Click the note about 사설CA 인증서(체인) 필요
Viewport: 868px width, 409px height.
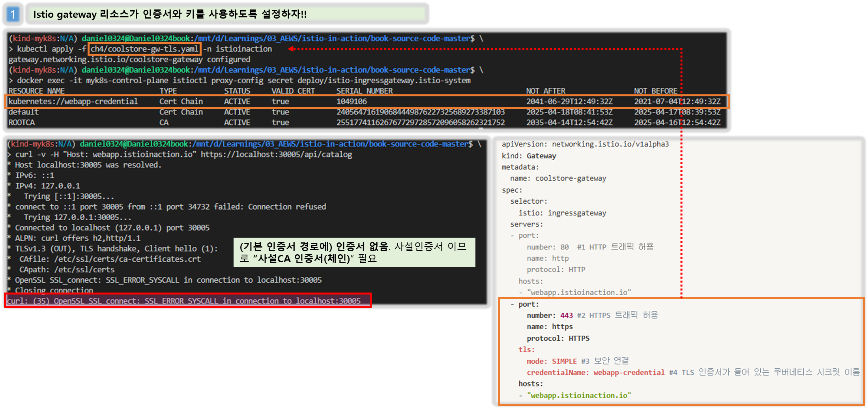[354, 253]
